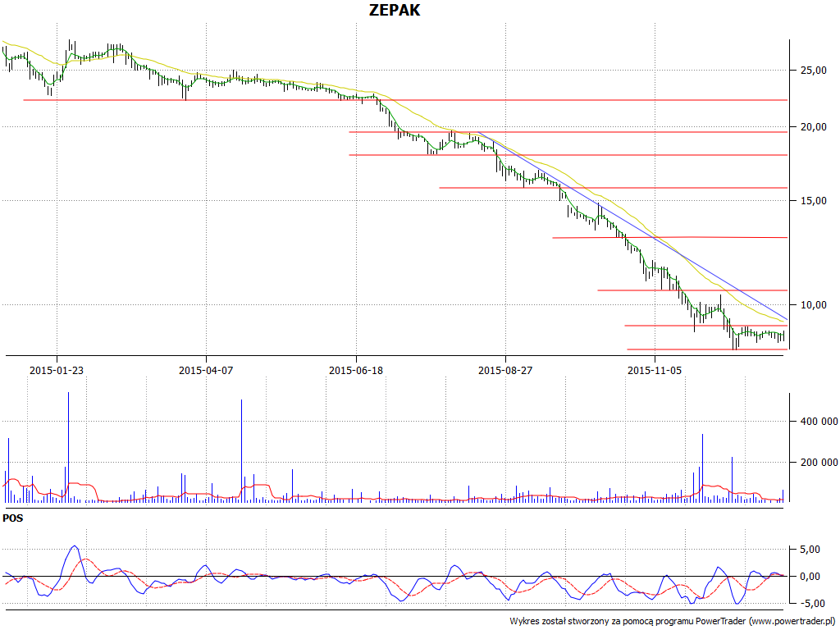Viewport: 840px width, 630px height.
Task: Click the blue descending trend line
Action: click(x=632, y=225)
